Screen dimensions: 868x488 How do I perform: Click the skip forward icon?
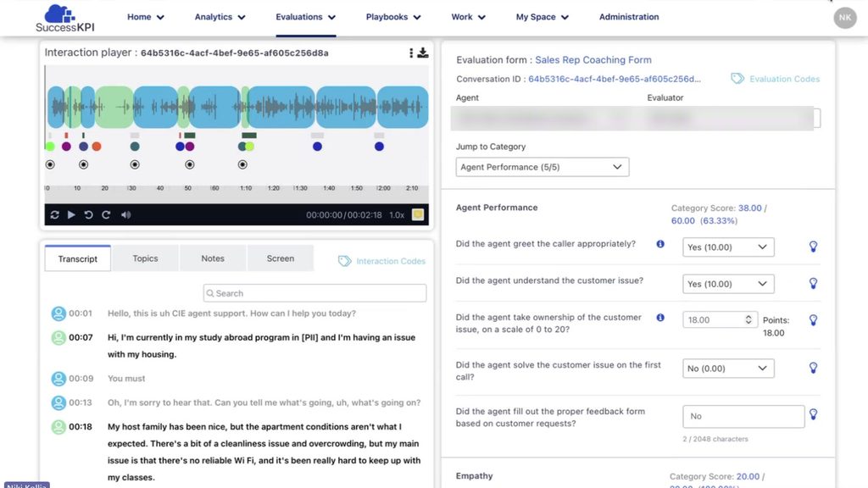tap(106, 214)
